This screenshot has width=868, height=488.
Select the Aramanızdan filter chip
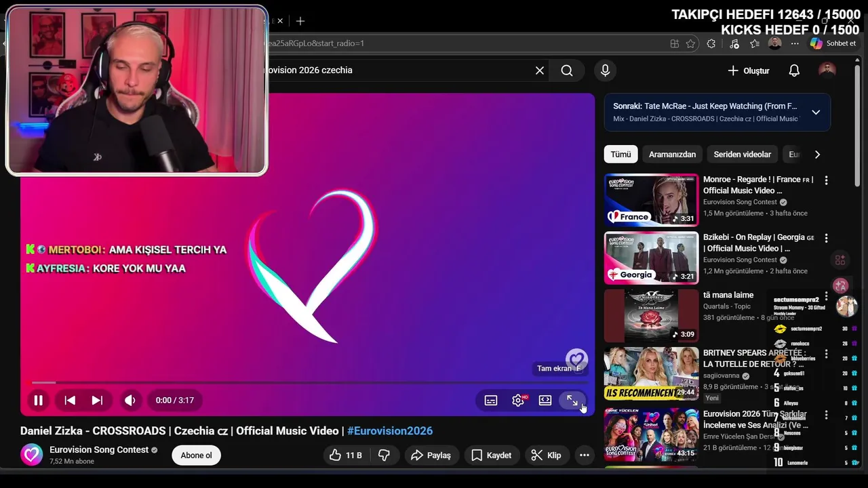(672, 155)
